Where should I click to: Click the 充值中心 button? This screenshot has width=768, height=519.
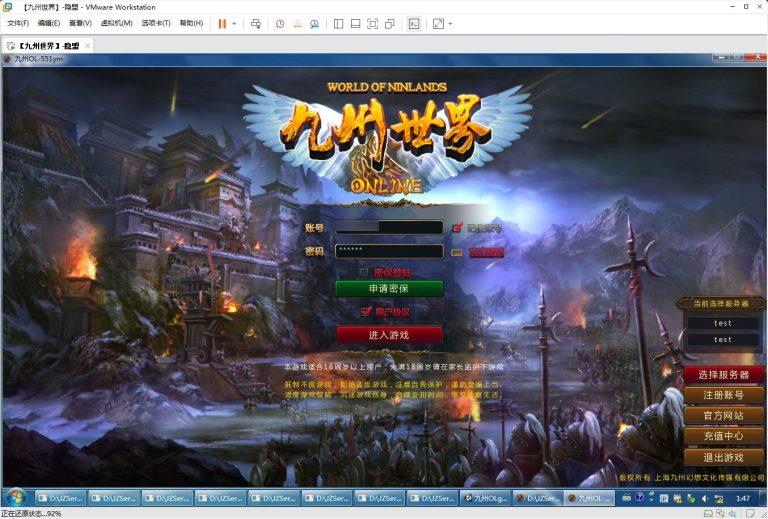[724, 436]
